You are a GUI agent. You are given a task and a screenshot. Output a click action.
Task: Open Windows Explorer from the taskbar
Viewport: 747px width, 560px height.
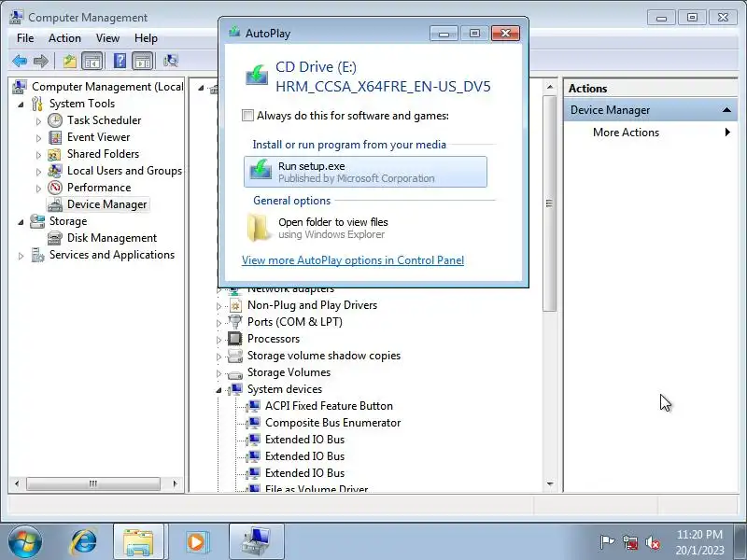click(x=138, y=541)
